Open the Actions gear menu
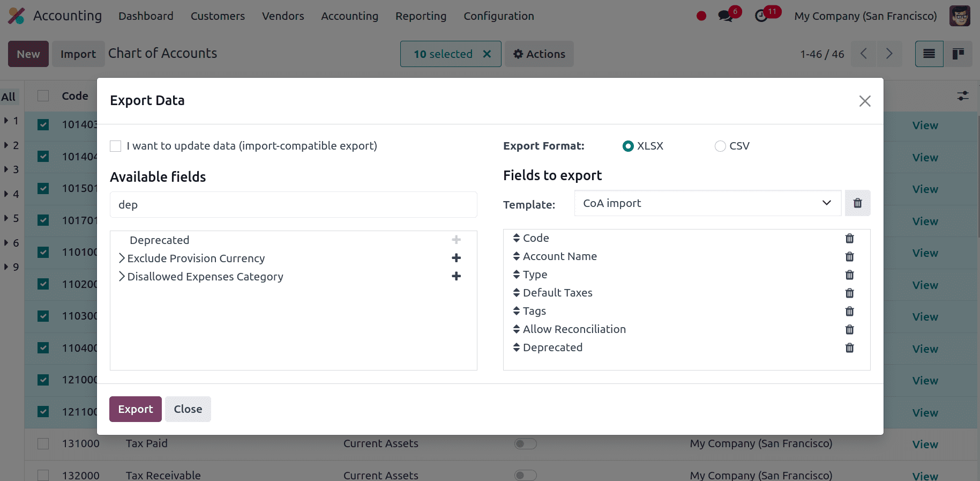This screenshot has width=980, height=481. click(x=539, y=54)
